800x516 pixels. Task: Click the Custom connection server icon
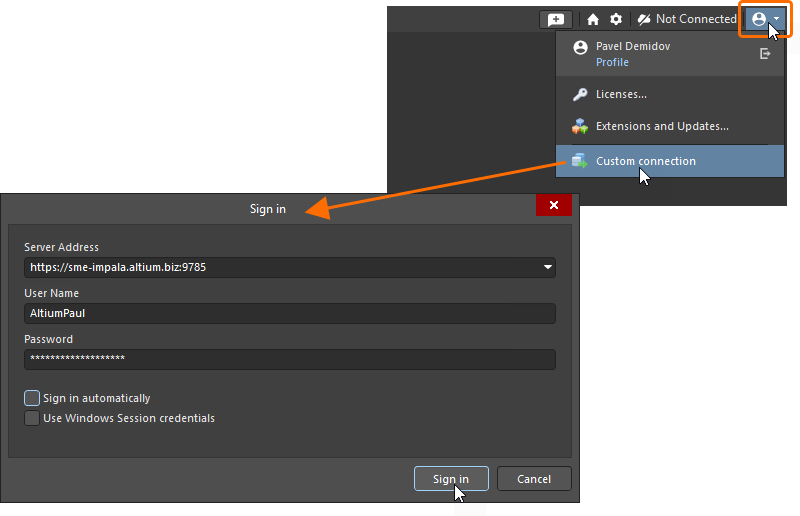click(580, 161)
